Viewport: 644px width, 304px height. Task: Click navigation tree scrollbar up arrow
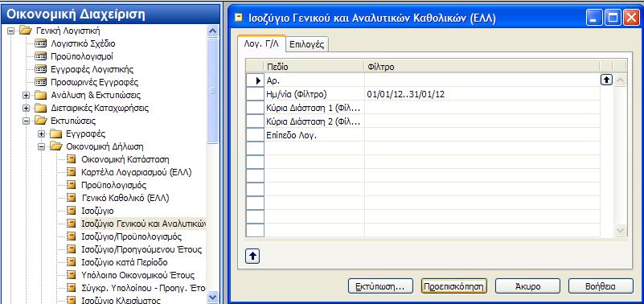pos(213,31)
